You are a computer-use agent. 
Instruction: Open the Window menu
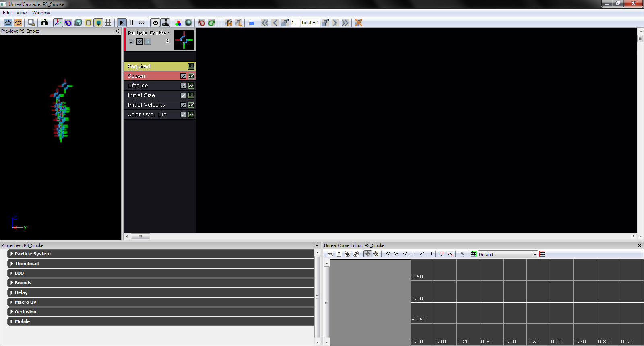[x=41, y=13]
